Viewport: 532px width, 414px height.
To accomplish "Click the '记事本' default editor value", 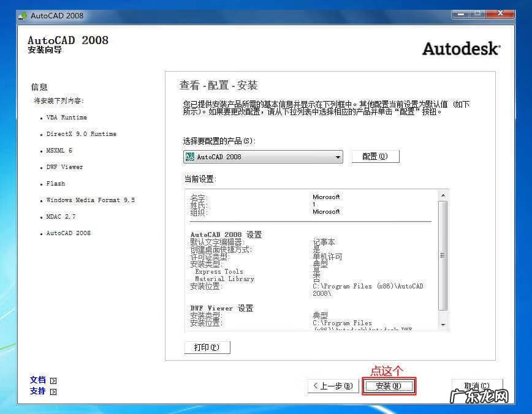I will coord(324,242).
